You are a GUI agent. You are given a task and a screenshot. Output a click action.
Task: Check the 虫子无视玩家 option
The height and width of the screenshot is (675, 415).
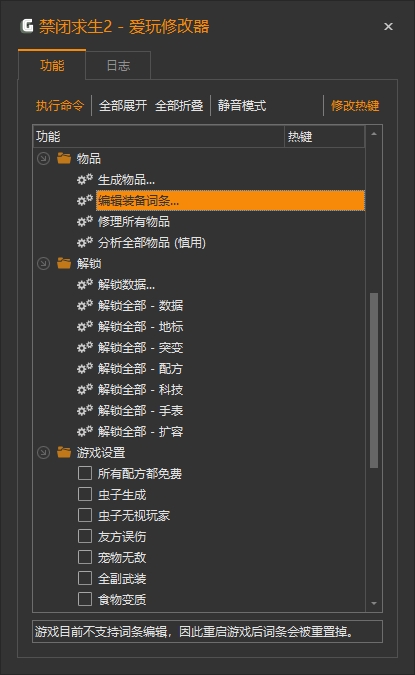click(85, 515)
